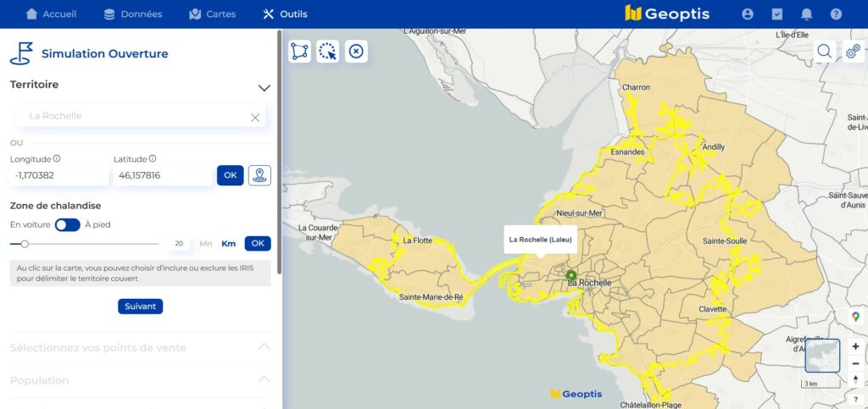Click the Suivant button
The width and height of the screenshot is (868, 409).
140,307
